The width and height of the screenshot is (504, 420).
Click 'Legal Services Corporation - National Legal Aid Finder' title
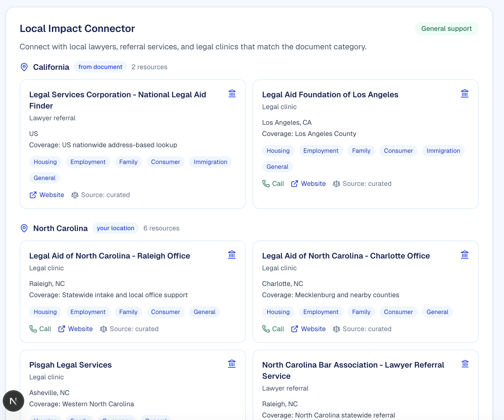tap(118, 100)
